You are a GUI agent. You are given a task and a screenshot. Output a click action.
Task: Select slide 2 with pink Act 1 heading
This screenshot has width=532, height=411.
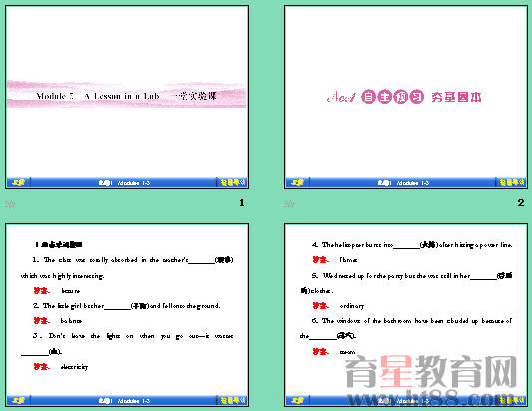point(406,97)
